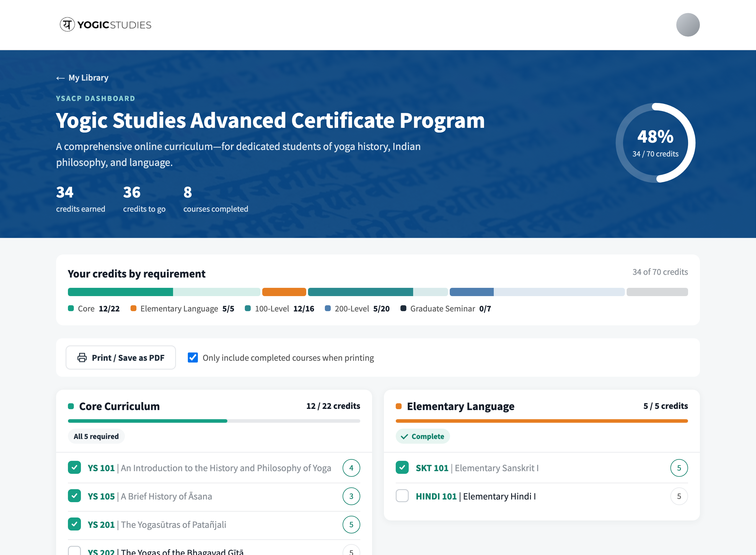This screenshot has width=756, height=555.
Task: Click the 3-credit badge for YS 105
Action: click(351, 496)
